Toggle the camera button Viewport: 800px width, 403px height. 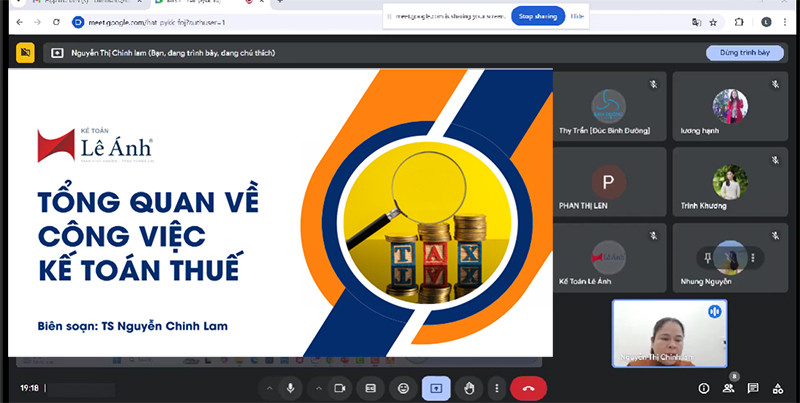(340, 388)
